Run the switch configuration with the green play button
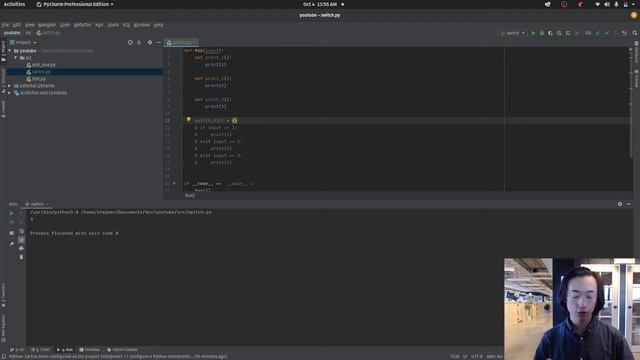Screen dimensions: 640x360 pyautogui.click(x=533, y=33)
